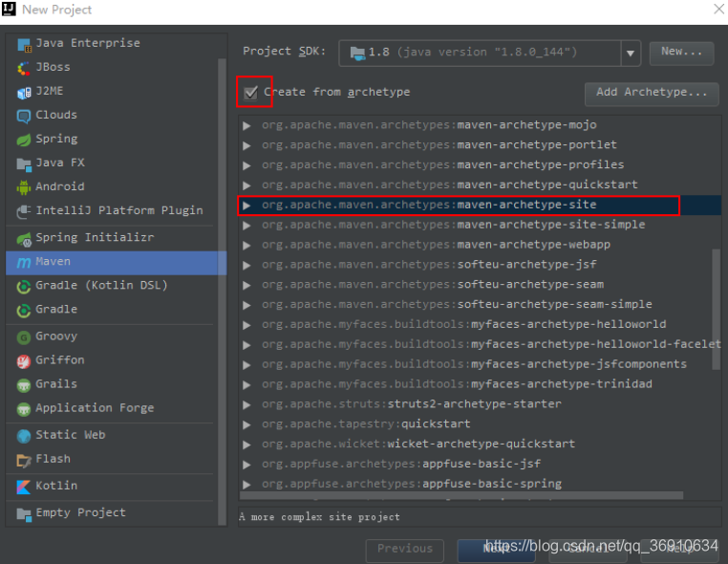Image resolution: width=728 pixels, height=564 pixels.
Task: Select myfaces-archetype-trinidad row
Action: (x=480, y=384)
